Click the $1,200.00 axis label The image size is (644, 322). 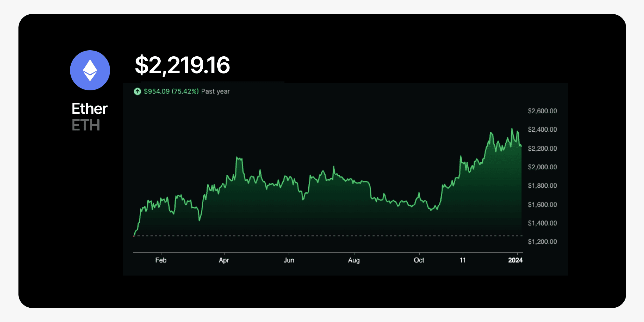click(542, 242)
